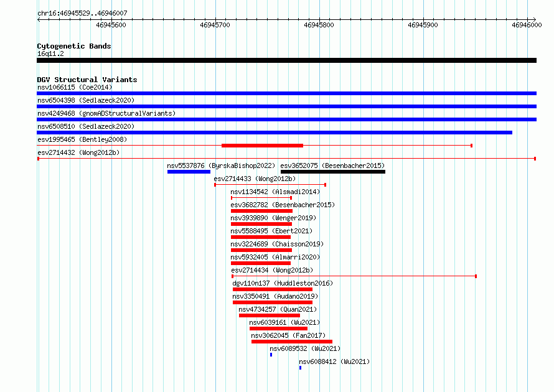Select the red bar of nsv3224689 (Chaisson2019)
The width and height of the screenshot is (554, 392).
(261, 250)
